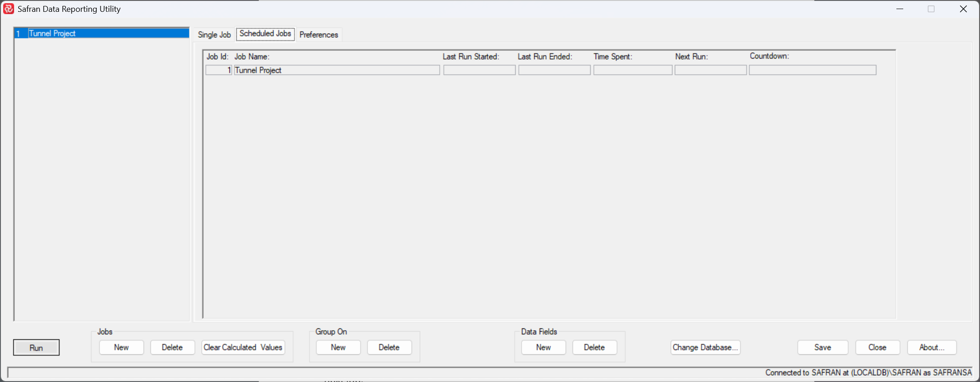Switch to the Single Job tab
The image size is (980, 382).
214,35
